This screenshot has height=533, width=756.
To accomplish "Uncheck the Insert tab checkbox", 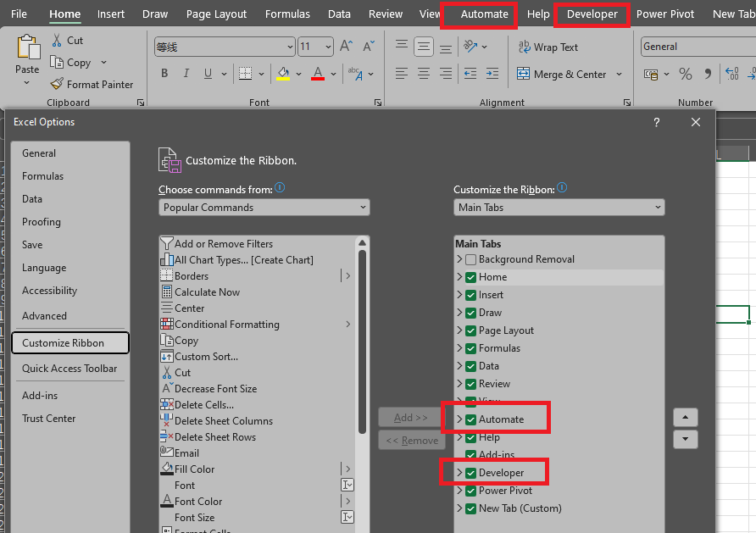I will pyautogui.click(x=471, y=295).
